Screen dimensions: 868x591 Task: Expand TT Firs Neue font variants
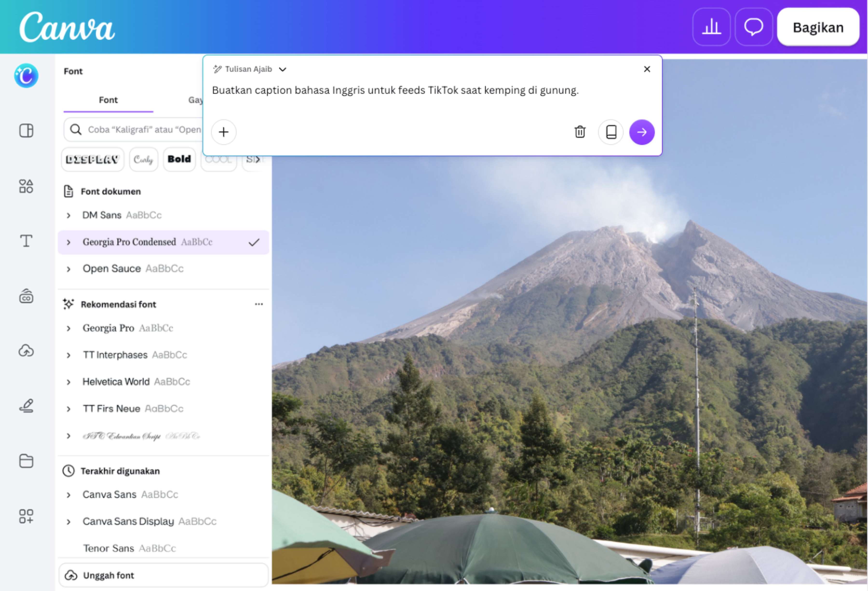68,409
